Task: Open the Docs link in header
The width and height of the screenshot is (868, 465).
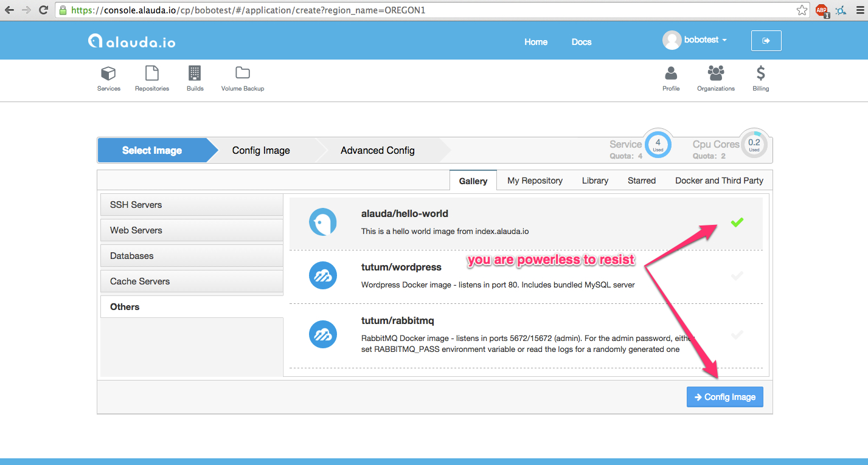Action: (x=582, y=42)
